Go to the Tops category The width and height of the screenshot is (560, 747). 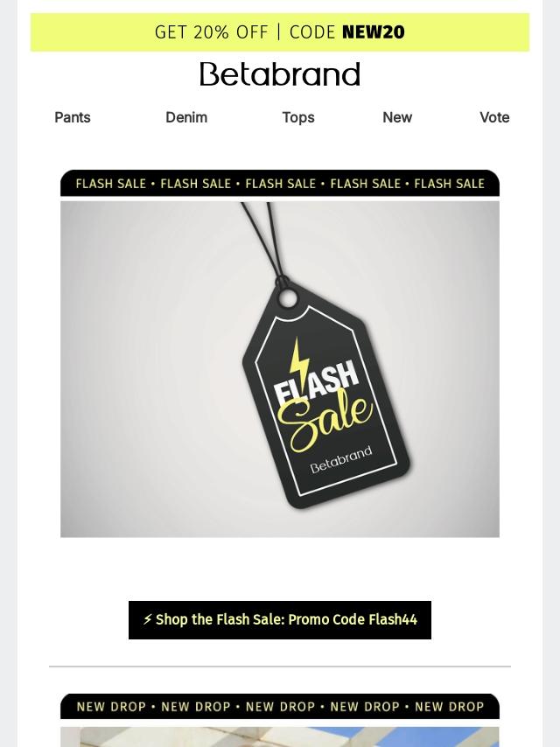pyautogui.click(x=298, y=117)
